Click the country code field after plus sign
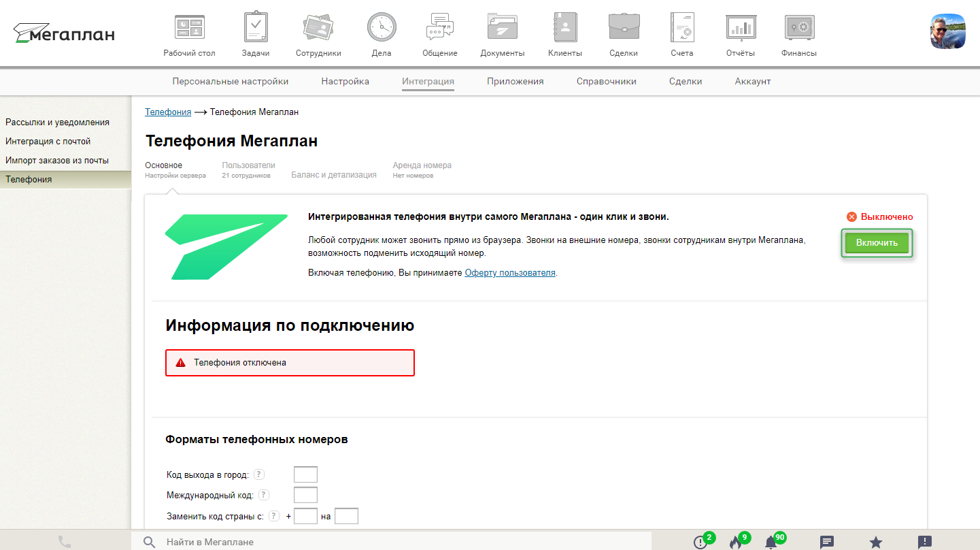The width and height of the screenshot is (980, 550). (x=305, y=516)
